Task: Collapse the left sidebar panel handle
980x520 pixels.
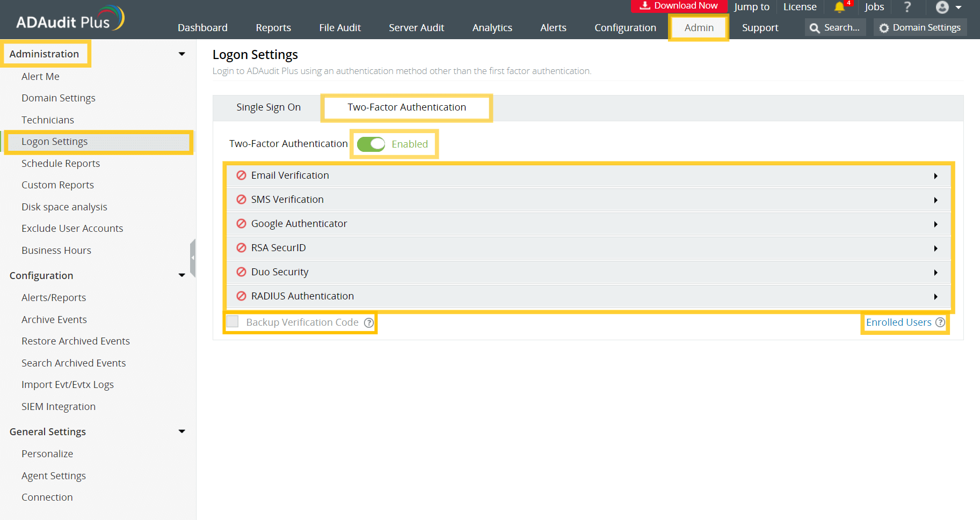Action: 193,258
